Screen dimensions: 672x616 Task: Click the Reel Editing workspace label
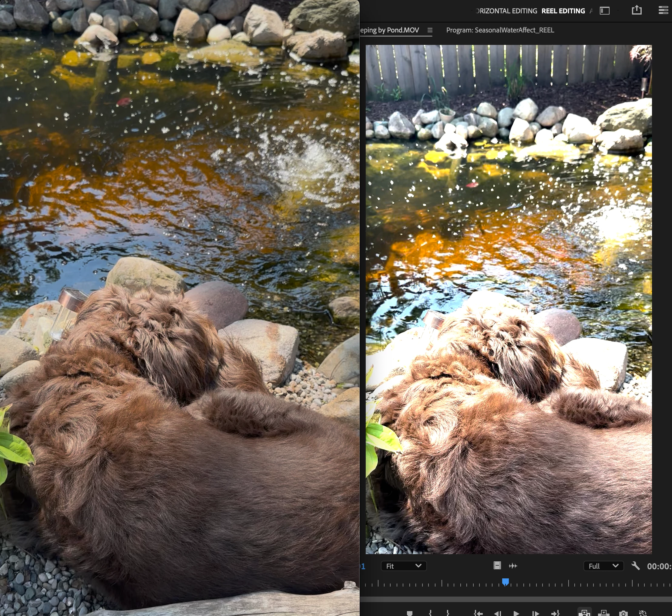563,11
